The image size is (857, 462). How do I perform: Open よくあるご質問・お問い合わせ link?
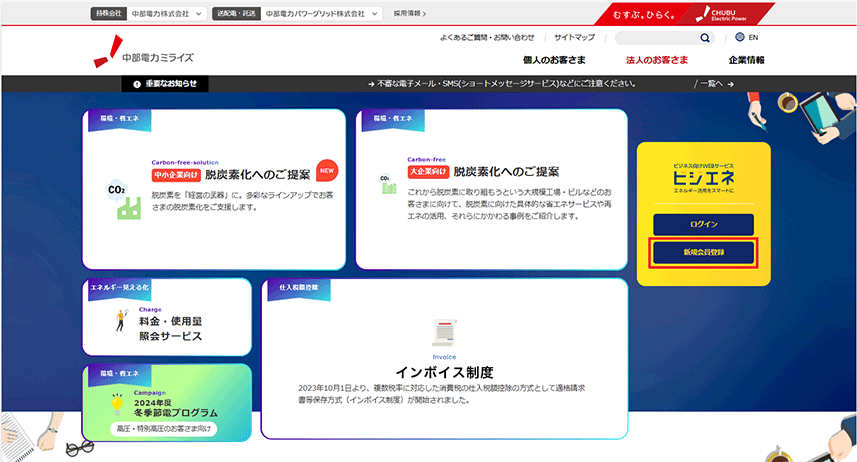[x=487, y=38]
